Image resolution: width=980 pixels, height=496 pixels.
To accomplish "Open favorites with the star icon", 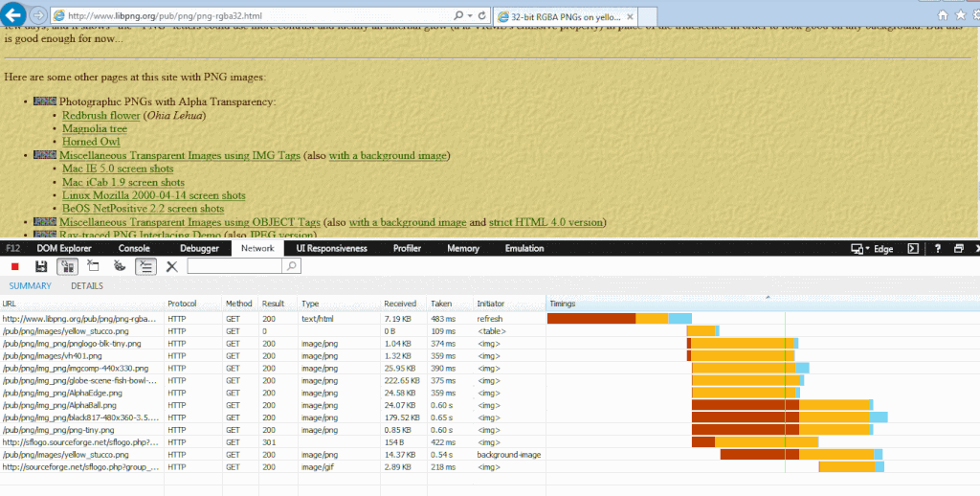I will tap(961, 15).
